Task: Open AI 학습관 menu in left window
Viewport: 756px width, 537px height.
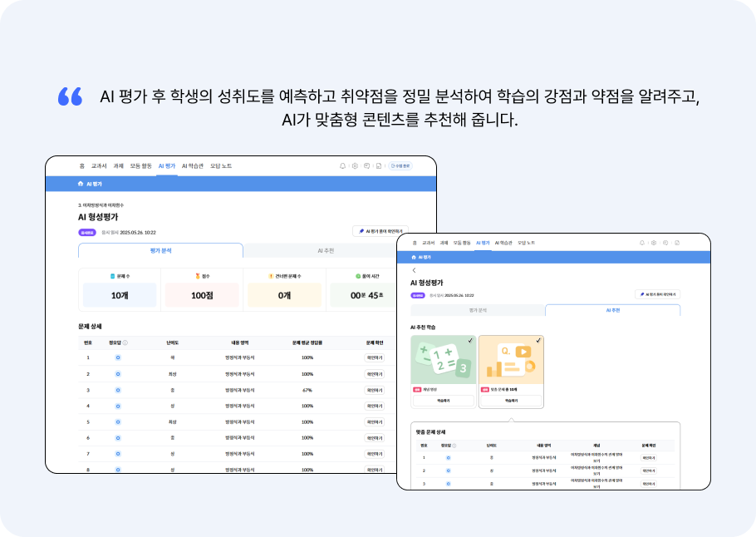Action: click(x=193, y=166)
